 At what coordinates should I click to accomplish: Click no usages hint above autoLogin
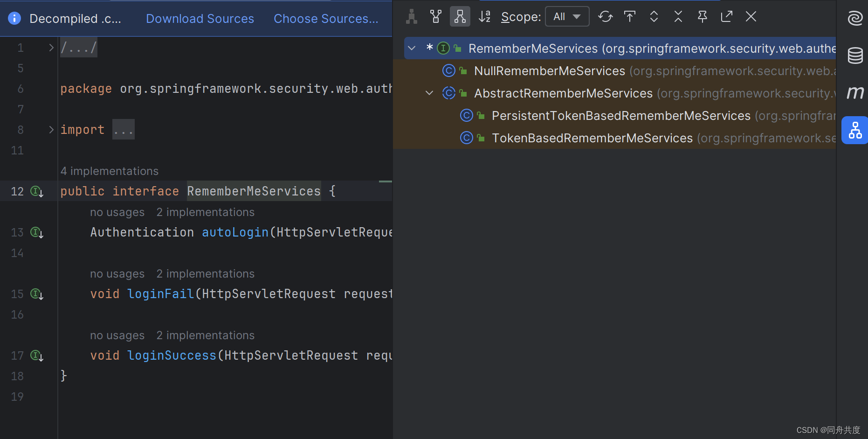click(x=117, y=212)
